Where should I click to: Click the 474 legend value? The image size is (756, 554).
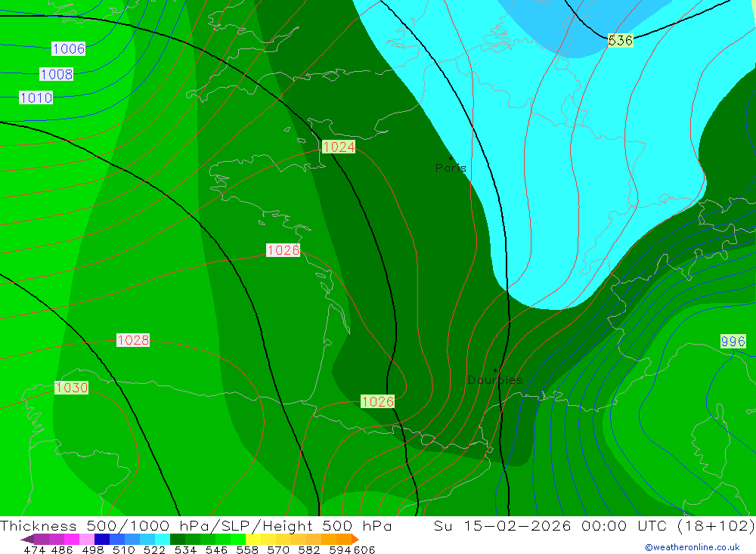tap(34, 549)
